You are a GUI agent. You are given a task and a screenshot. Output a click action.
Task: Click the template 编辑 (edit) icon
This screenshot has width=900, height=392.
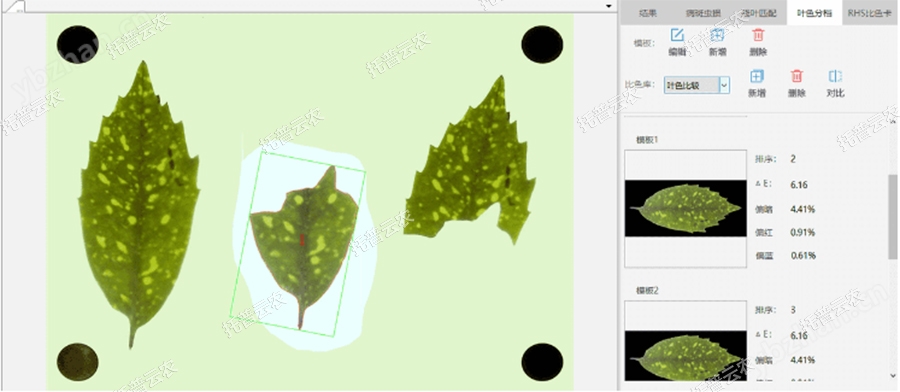coord(677,36)
